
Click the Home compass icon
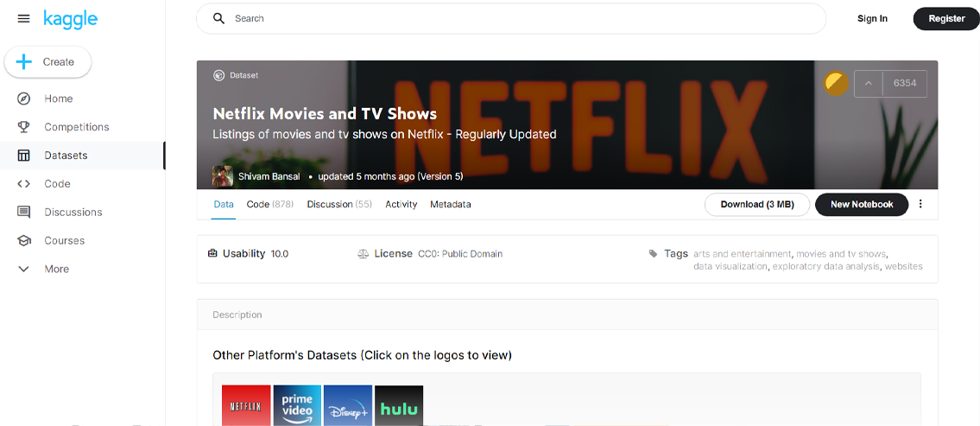pos(24,99)
